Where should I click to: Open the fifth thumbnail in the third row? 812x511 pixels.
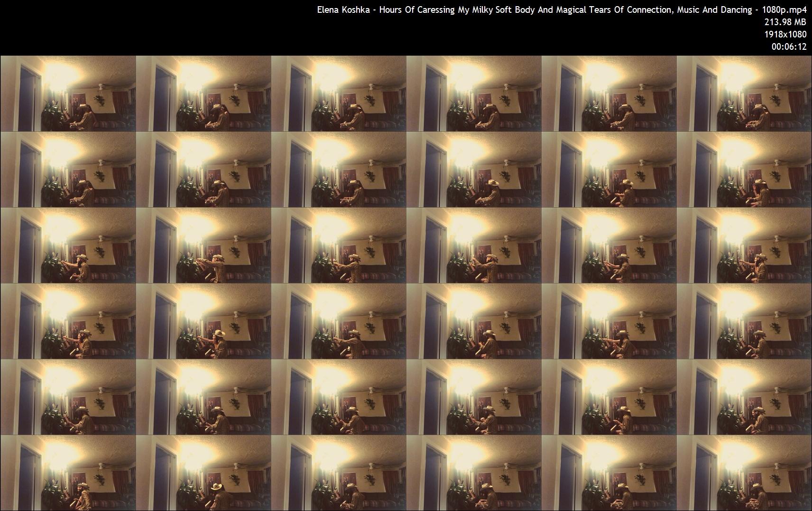pyautogui.click(x=609, y=245)
